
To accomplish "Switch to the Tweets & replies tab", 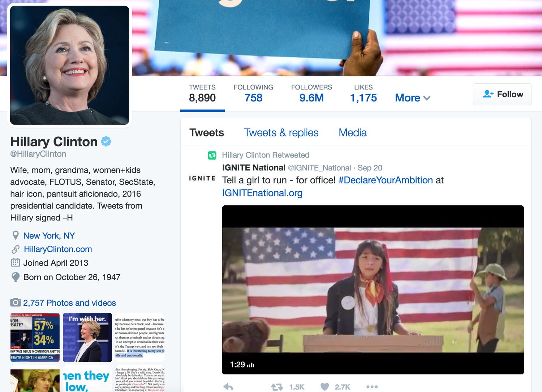I will pyautogui.click(x=281, y=132).
